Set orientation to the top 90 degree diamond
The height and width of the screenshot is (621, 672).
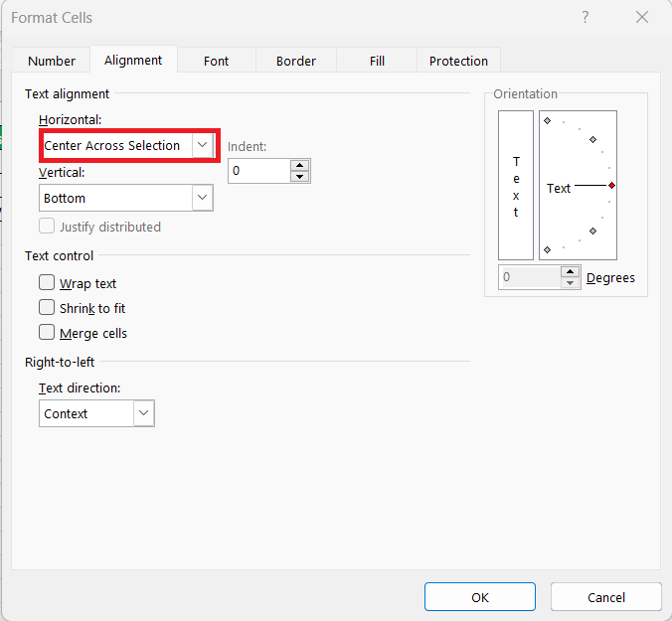pos(548,121)
